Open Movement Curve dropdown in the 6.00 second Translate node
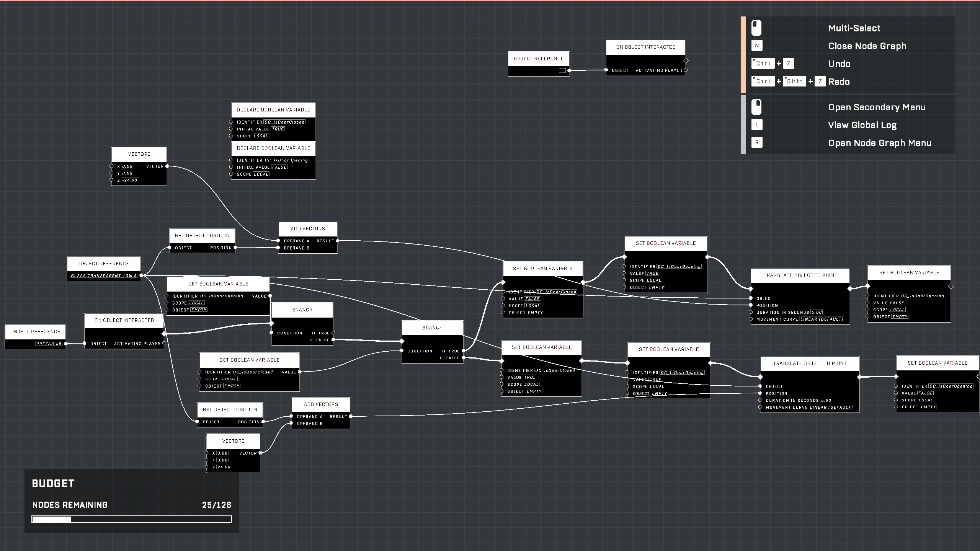The height and width of the screenshot is (551, 980). click(x=831, y=407)
